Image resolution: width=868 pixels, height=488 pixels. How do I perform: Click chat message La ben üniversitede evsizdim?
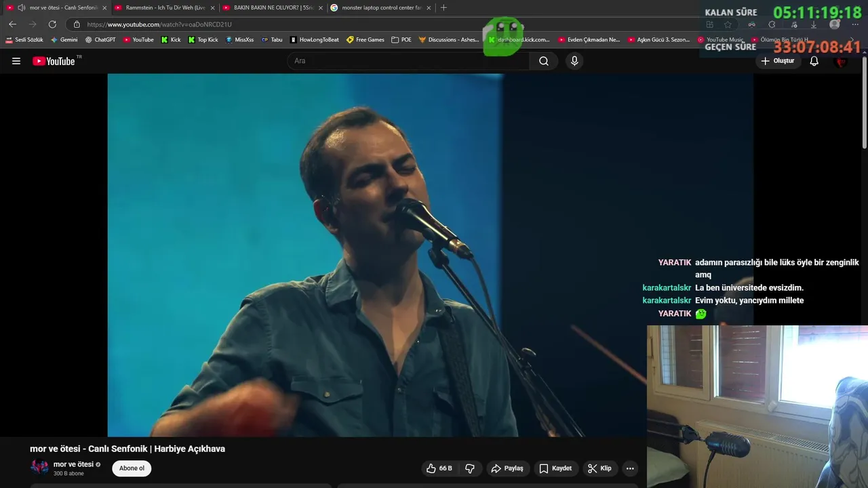point(749,288)
